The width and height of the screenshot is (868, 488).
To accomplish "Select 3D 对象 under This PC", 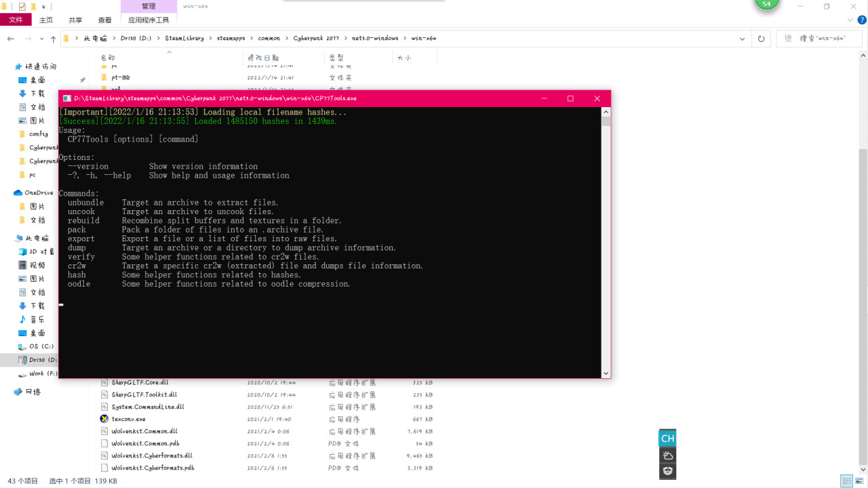I will click(41, 252).
